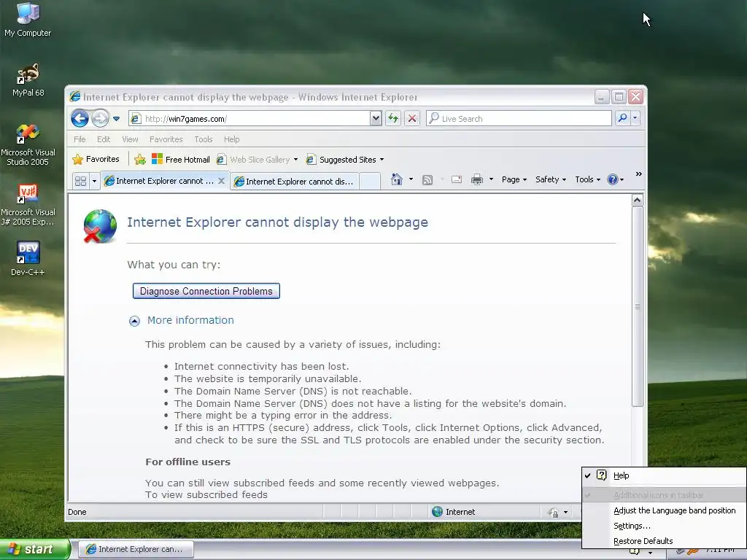
Task: Open the recent pages dropdown arrow
Action: click(116, 119)
